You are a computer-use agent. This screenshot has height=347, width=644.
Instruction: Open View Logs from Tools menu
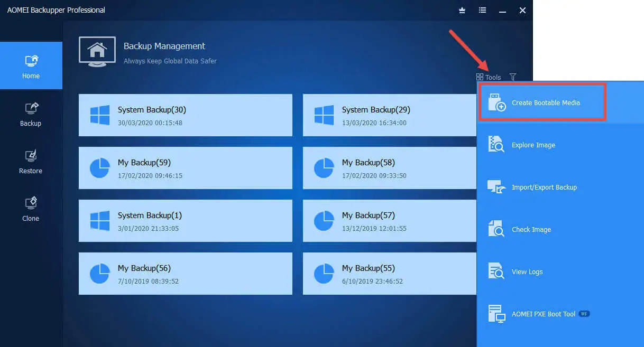coord(560,271)
